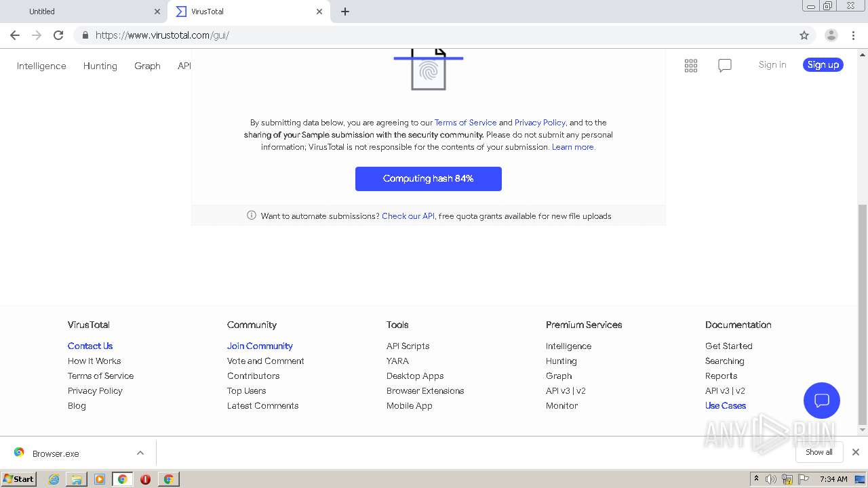This screenshot has width=868, height=488.
Task: Open the network tray icon
Action: click(x=787, y=479)
